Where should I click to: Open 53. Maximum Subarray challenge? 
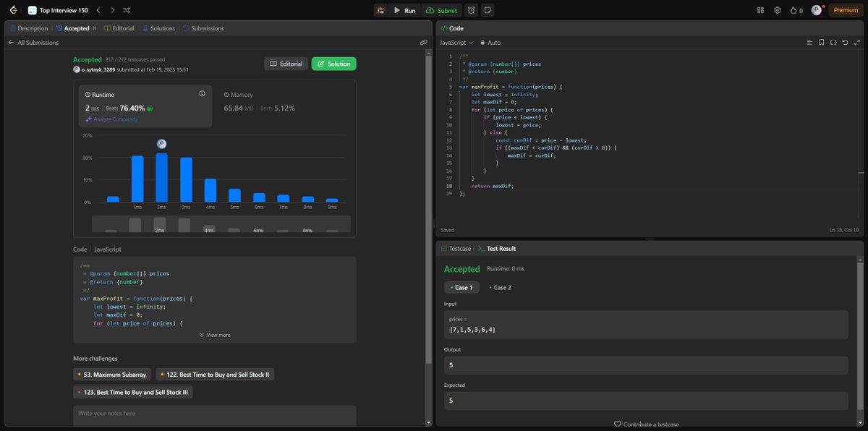click(x=112, y=374)
